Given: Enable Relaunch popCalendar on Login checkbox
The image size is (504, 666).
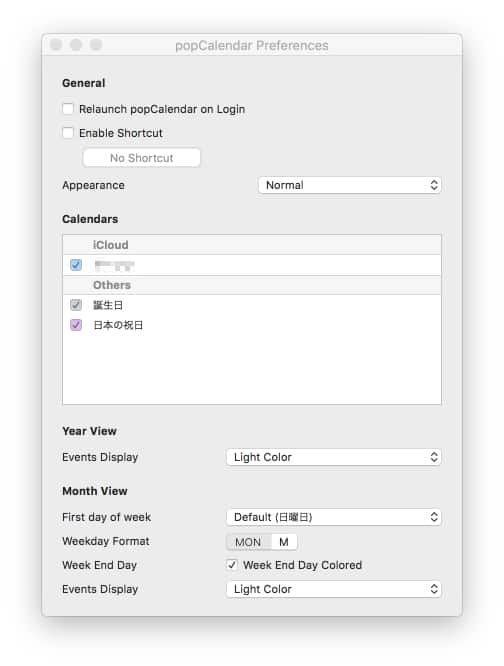Looking at the screenshot, I should 68,109.
